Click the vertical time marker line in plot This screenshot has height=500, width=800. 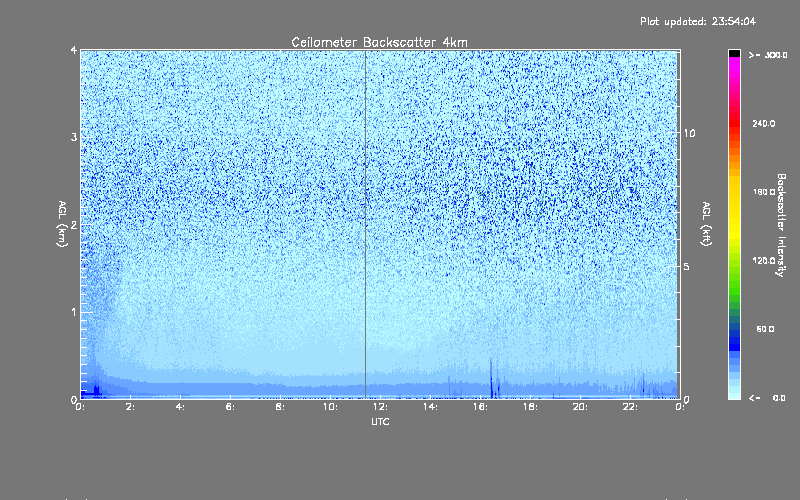(365, 224)
